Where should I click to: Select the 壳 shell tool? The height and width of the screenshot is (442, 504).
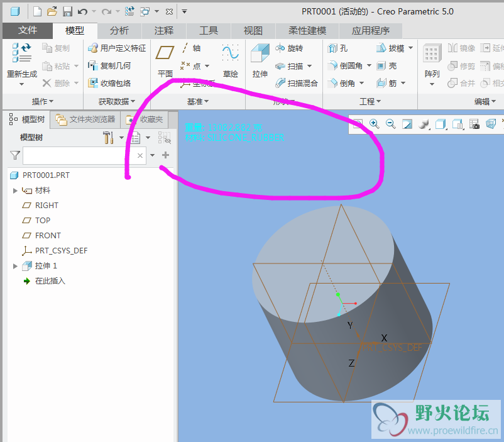coord(386,66)
